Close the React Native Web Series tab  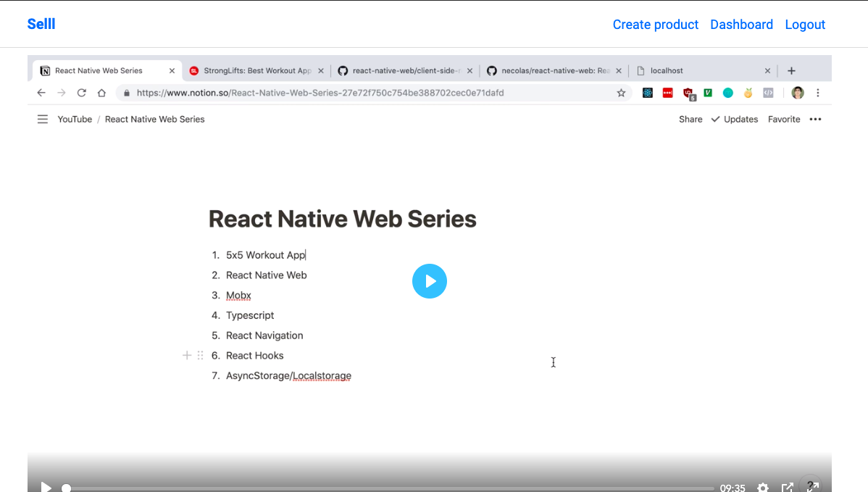pyautogui.click(x=172, y=71)
